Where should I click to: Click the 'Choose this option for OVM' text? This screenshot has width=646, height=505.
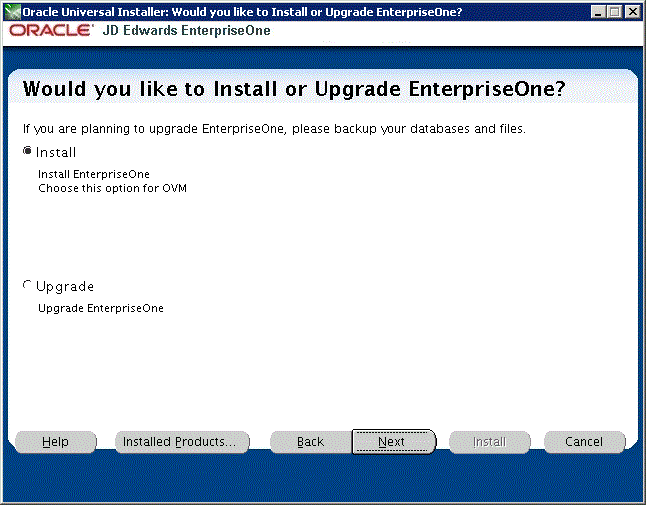click(x=112, y=188)
